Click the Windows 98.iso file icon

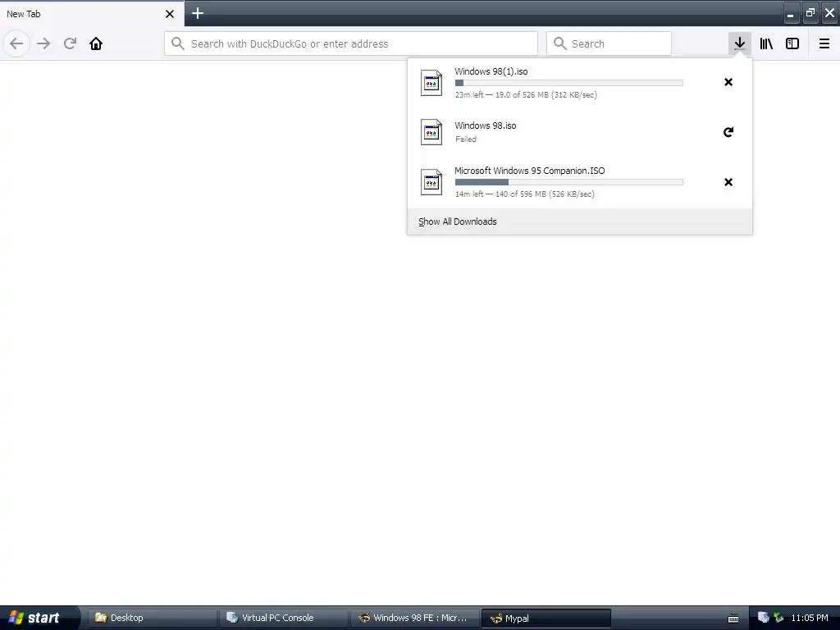pyautogui.click(x=431, y=132)
